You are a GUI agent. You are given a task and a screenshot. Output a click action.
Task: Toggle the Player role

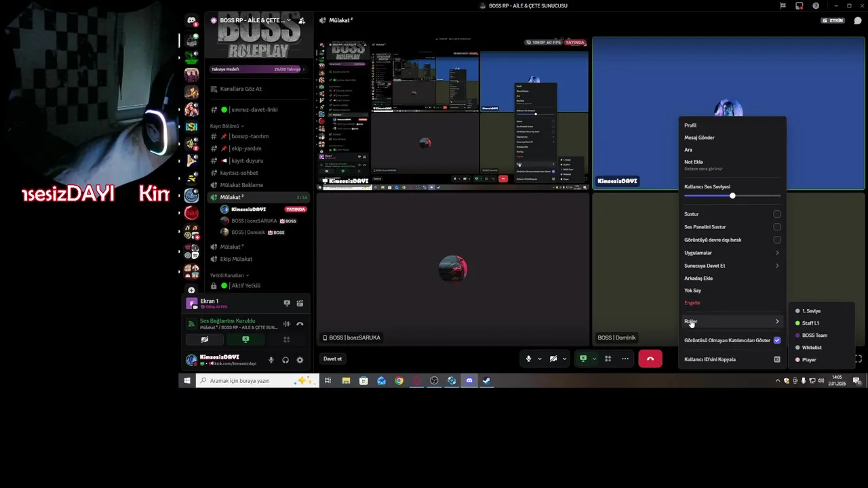[x=821, y=360]
